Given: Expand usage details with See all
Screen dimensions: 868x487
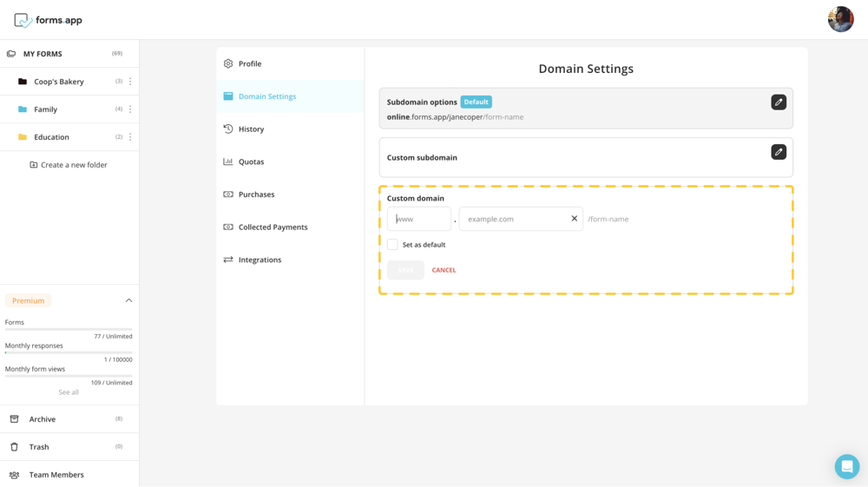Looking at the screenshot, I should coord(69,392).
